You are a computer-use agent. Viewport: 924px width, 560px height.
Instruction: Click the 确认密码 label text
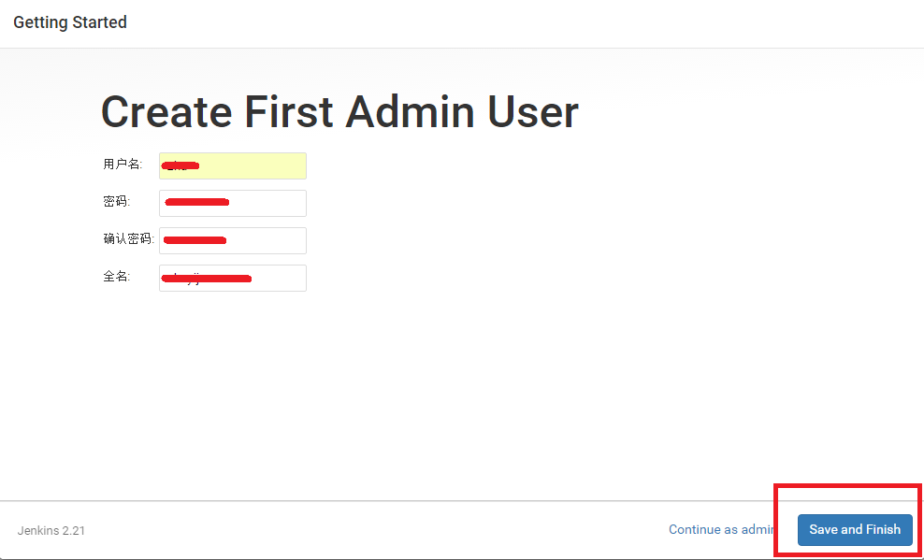128,239
